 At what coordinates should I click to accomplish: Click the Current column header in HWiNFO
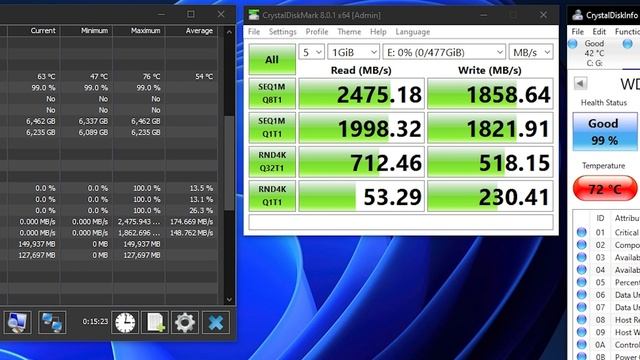click(43, 31)
